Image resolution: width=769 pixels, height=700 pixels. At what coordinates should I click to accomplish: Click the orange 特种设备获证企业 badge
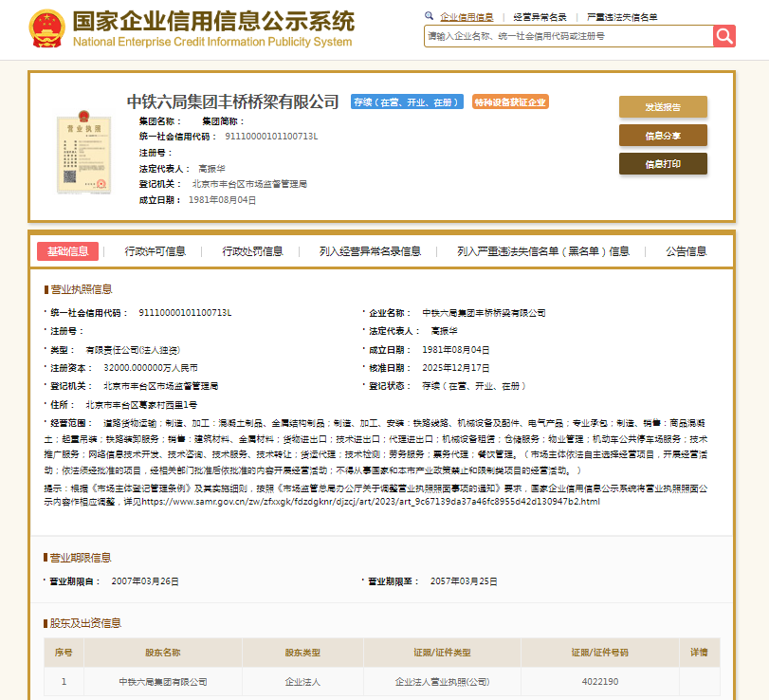coord(510,102)
